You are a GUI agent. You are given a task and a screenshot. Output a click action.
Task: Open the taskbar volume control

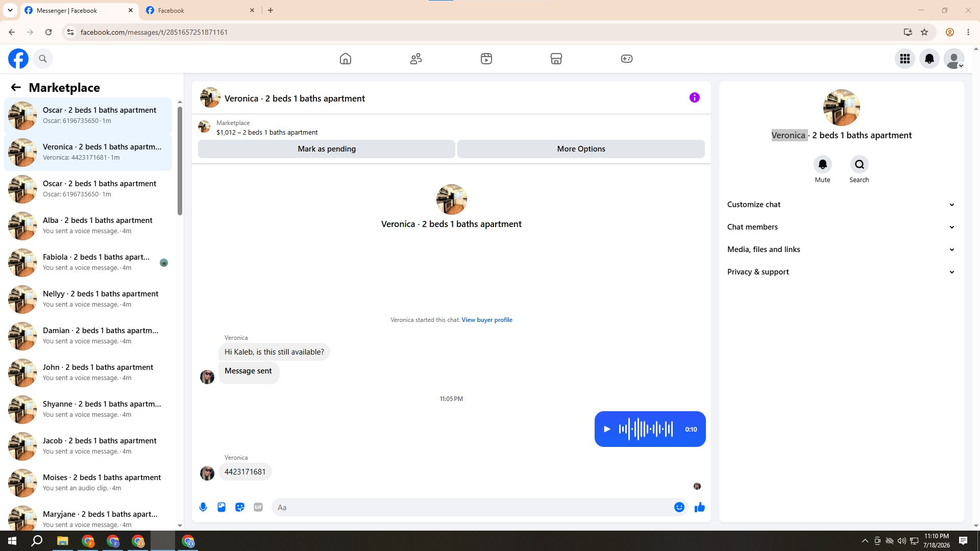pos(902,541)
